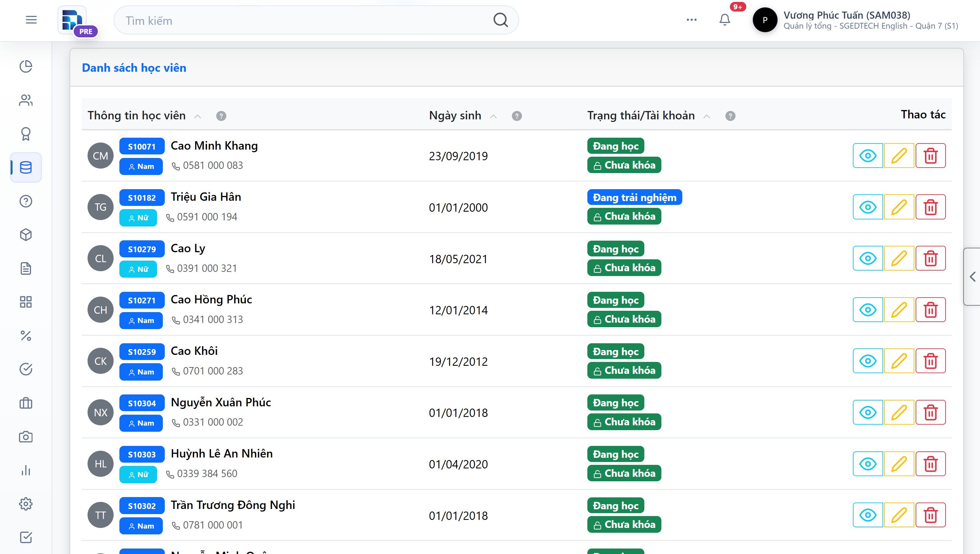This screenshot has height=554, width=980.
Task: Open the percent discount sidebar icon
Action: (26, 336)
